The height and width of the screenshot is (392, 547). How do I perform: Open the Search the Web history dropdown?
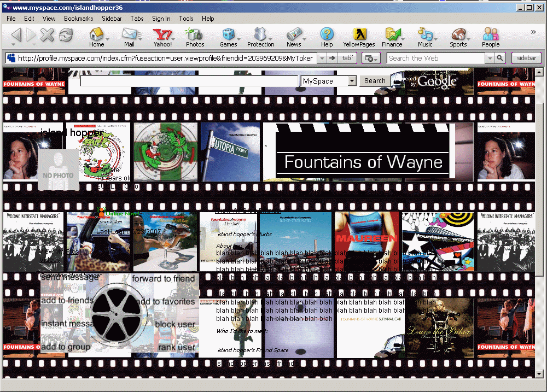coord(490,58)
